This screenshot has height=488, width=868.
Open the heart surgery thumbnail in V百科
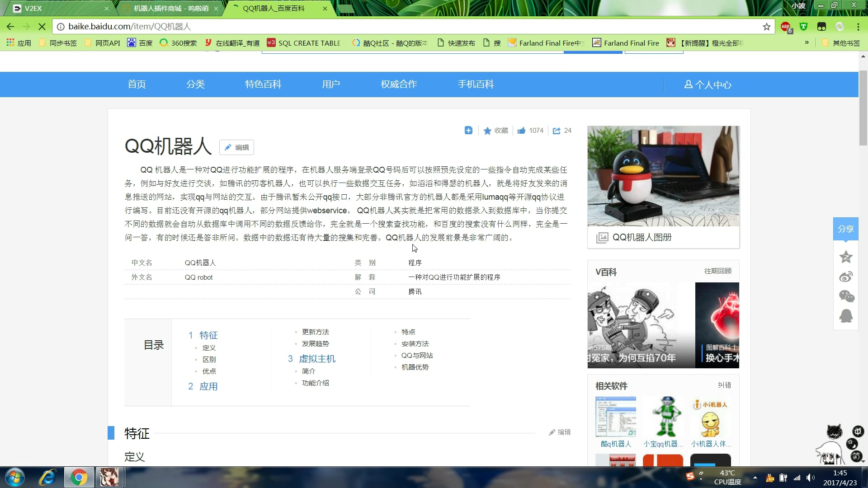coord(717,325)
